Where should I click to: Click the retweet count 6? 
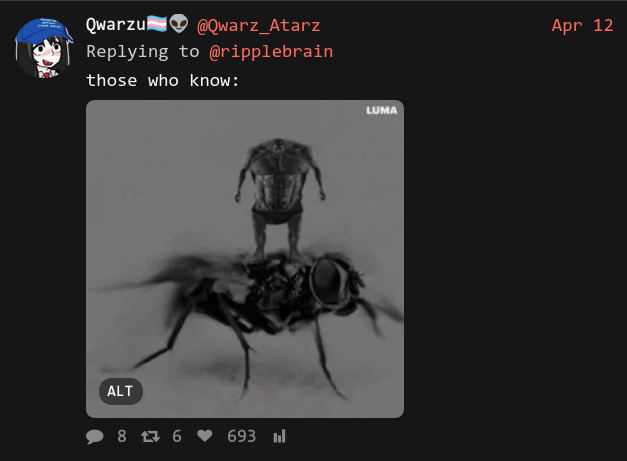pos(177,436)
